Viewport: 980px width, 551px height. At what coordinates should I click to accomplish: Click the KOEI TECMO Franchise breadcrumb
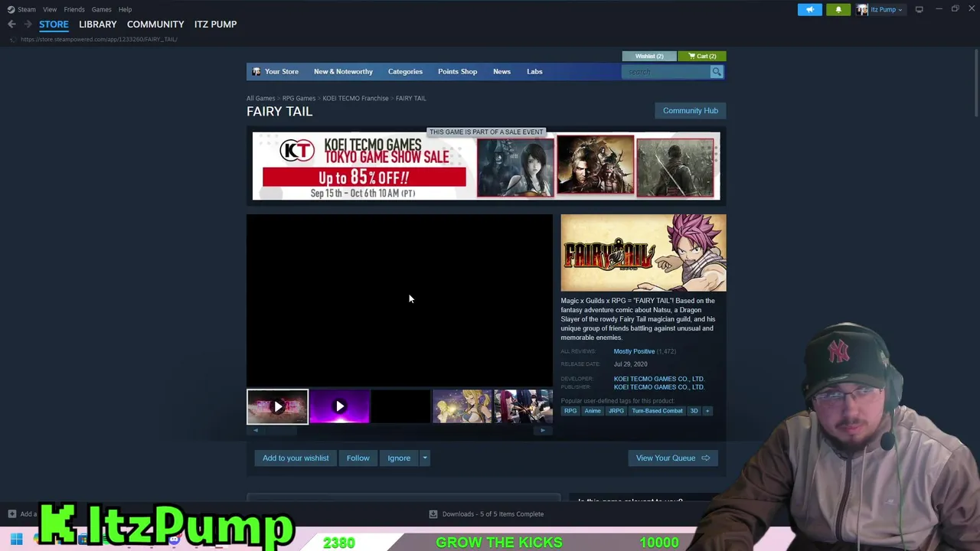(x=355, y=98)
